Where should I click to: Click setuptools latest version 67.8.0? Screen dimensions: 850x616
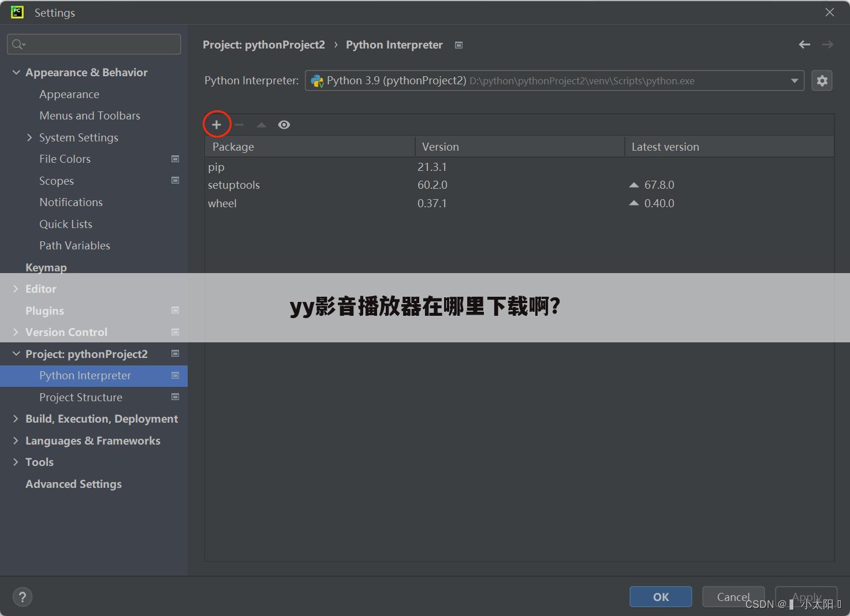(659, 185)
